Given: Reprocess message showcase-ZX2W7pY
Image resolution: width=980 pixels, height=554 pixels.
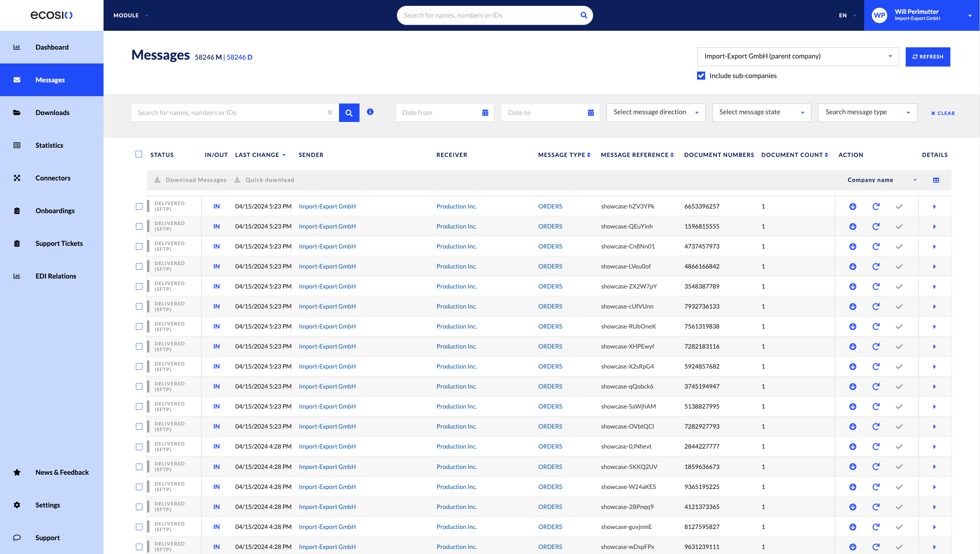Looking at the screenshot, I should 876,286.
